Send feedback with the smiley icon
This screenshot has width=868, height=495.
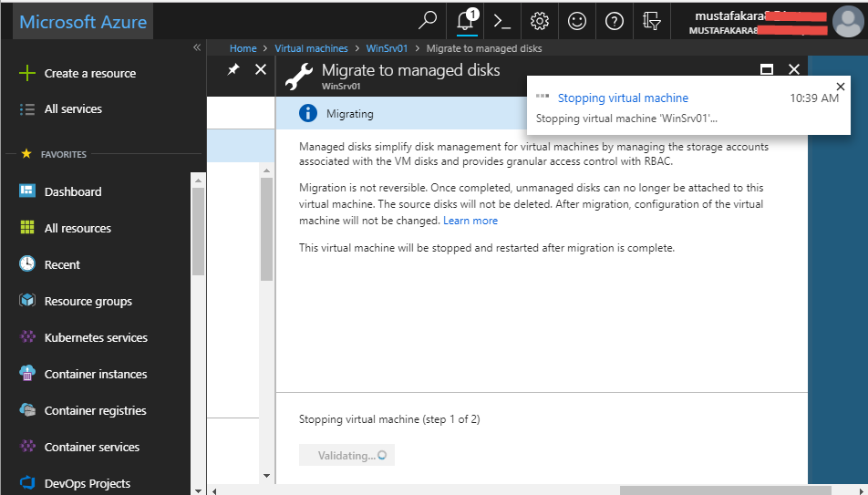pyautogui.click(x=577, y=21)
